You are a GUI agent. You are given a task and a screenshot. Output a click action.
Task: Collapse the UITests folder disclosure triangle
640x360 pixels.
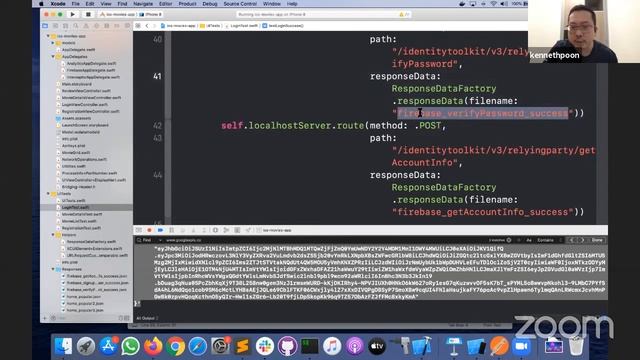click(x=48, y=194)
